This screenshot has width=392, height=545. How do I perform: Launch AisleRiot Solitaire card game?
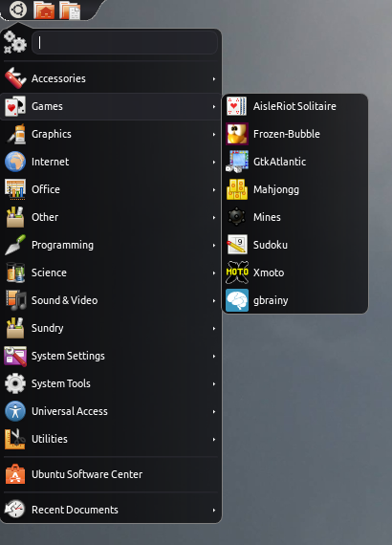294,106
